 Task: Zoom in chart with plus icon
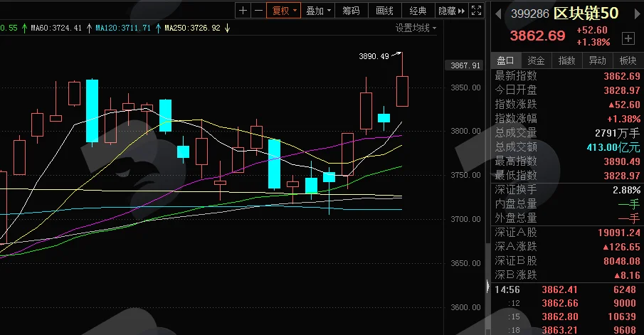click(x=243, y=11)
